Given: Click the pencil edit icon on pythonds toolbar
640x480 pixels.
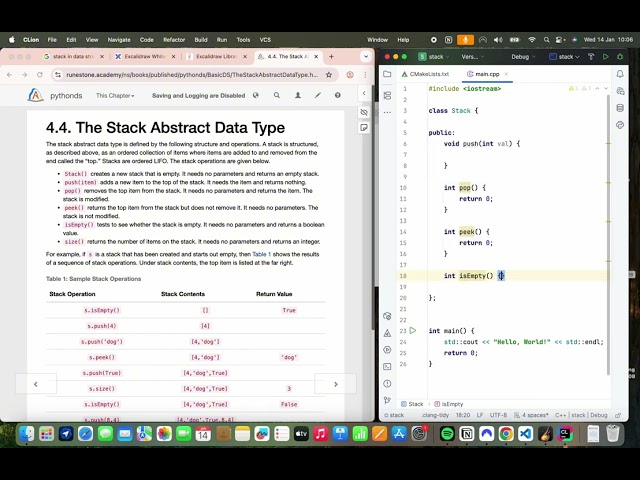Looking at the screenshot, I should point(318,95).
